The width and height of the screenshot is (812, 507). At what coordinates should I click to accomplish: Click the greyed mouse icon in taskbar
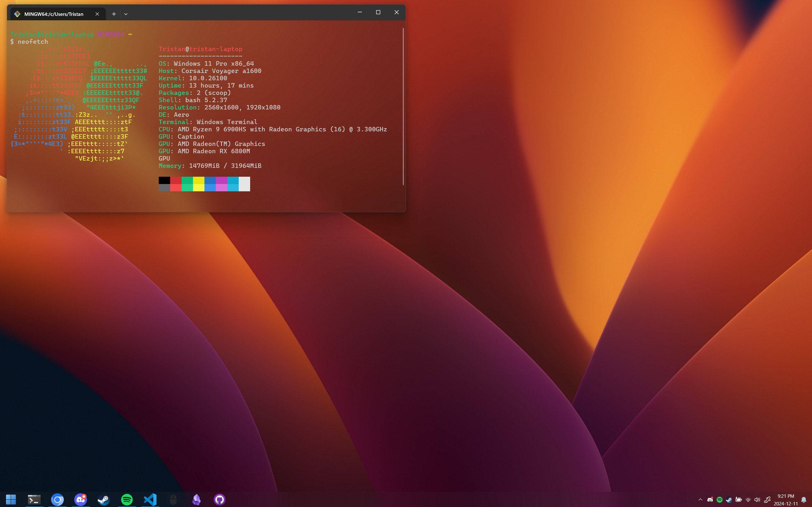point(173,500)
